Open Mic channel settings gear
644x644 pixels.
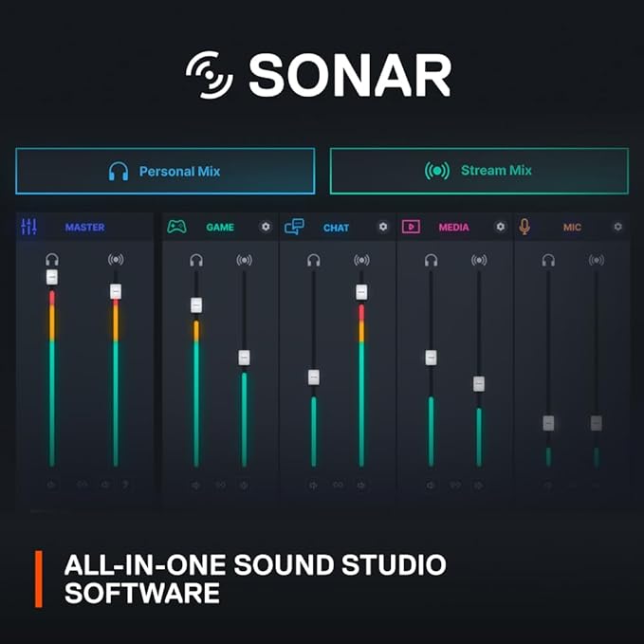[617, 227]
